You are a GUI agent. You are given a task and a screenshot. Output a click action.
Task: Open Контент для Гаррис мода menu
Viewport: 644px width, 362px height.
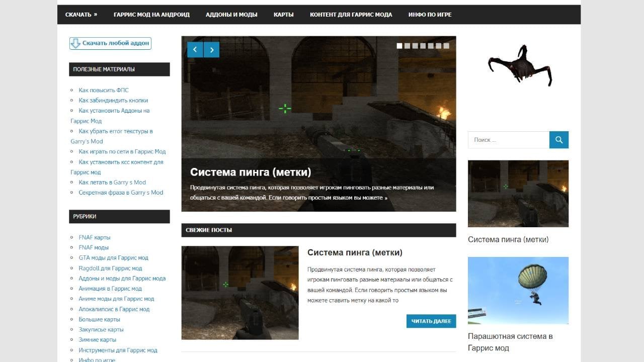point(351,15)
